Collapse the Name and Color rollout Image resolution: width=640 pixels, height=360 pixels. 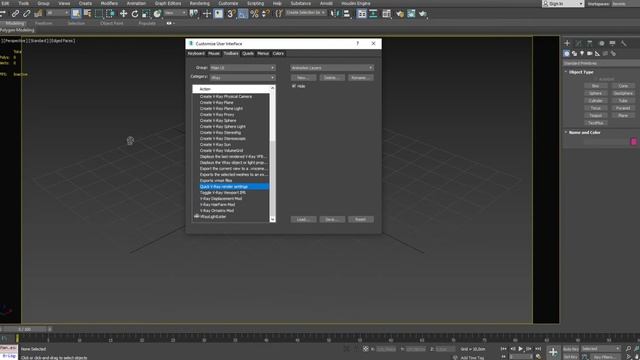(584, 133)
